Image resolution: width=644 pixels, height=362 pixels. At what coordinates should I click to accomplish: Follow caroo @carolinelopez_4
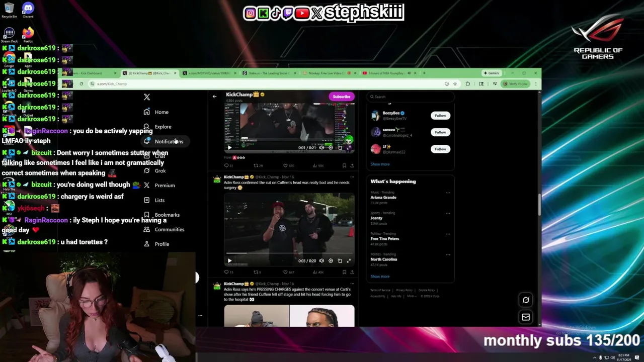click(x=440, y=132)
